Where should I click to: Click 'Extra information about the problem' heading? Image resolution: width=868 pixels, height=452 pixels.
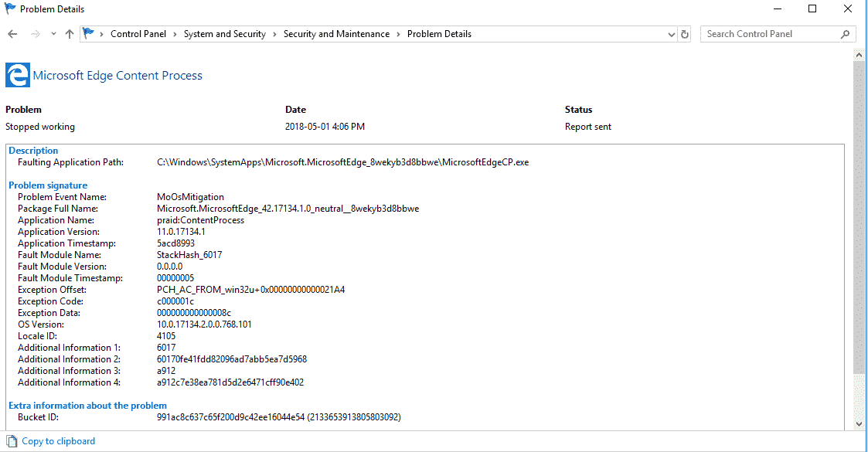87,406
